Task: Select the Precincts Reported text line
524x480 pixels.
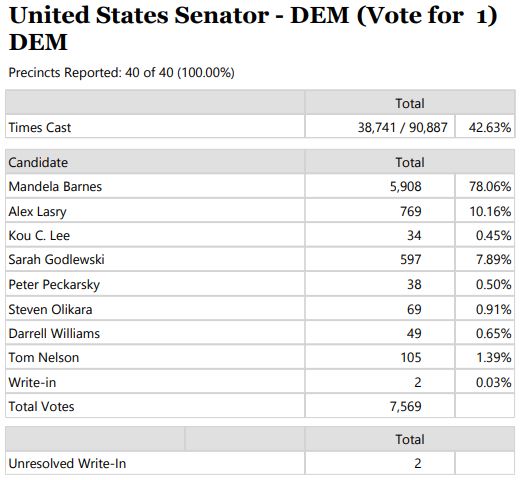Action: tap(121, 73)
